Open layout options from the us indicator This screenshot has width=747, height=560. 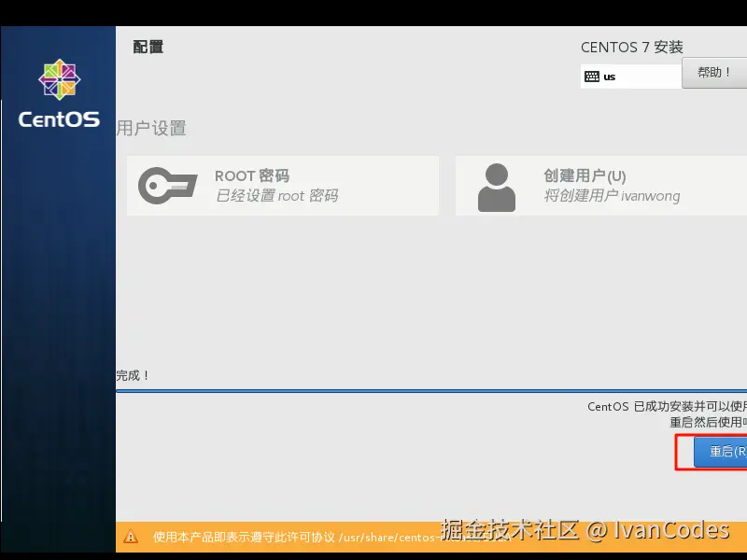click(x=630, y=75)
